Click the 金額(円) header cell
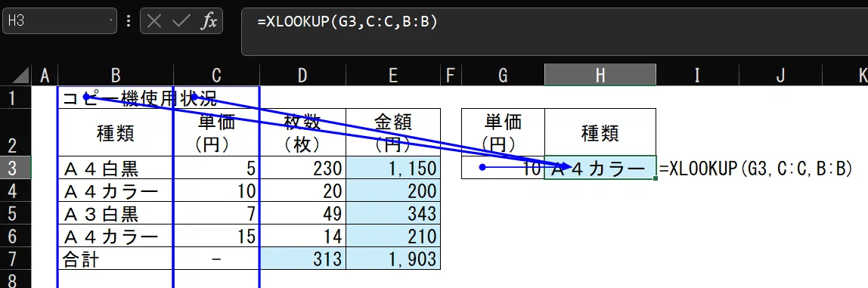Image resolution: width=868 pixels, height=288 pixels. tap(393, 132)
